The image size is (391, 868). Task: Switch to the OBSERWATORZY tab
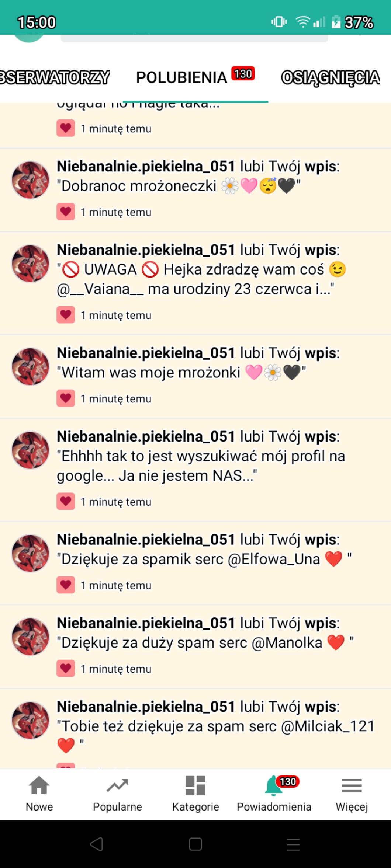click(x=55, y=77)
